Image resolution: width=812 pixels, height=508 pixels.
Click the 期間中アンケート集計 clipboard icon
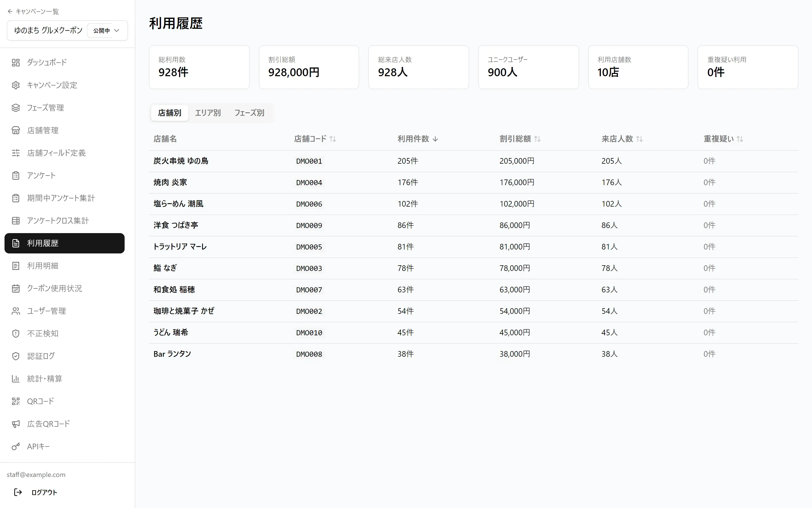[16, 198]
